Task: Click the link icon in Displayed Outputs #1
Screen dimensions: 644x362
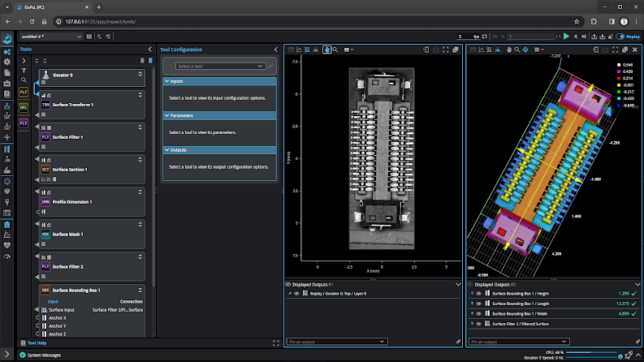Action: click(458, 342)
